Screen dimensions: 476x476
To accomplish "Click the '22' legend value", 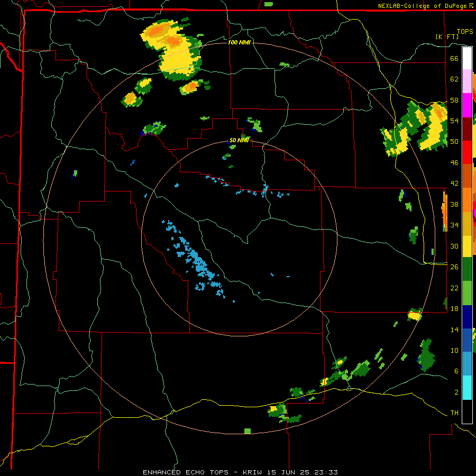I will (454, 288).
